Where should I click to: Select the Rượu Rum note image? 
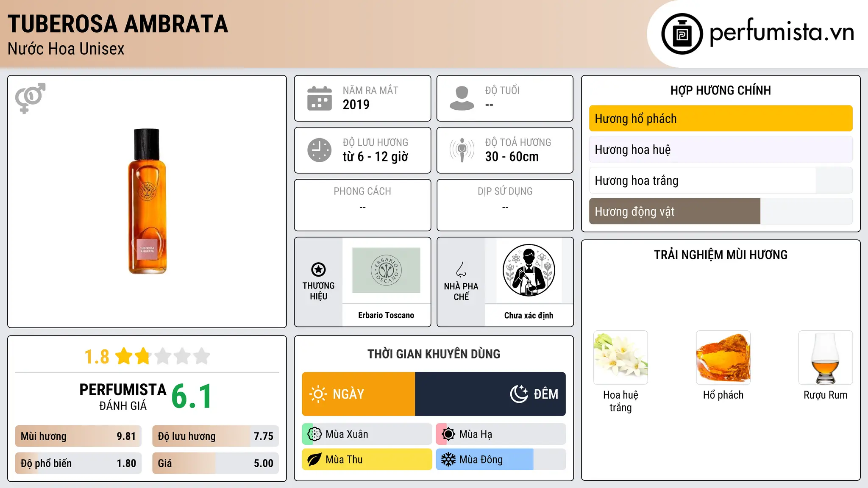point(826,358)
